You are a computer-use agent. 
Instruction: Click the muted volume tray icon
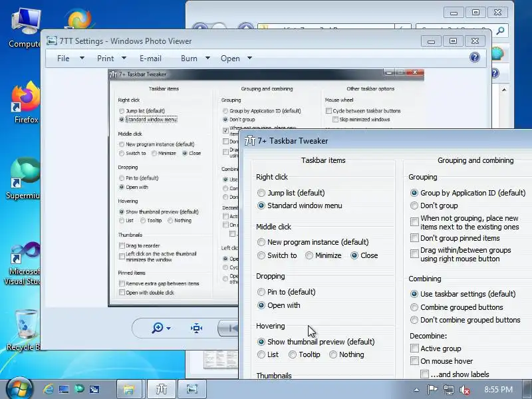(464, 390)
